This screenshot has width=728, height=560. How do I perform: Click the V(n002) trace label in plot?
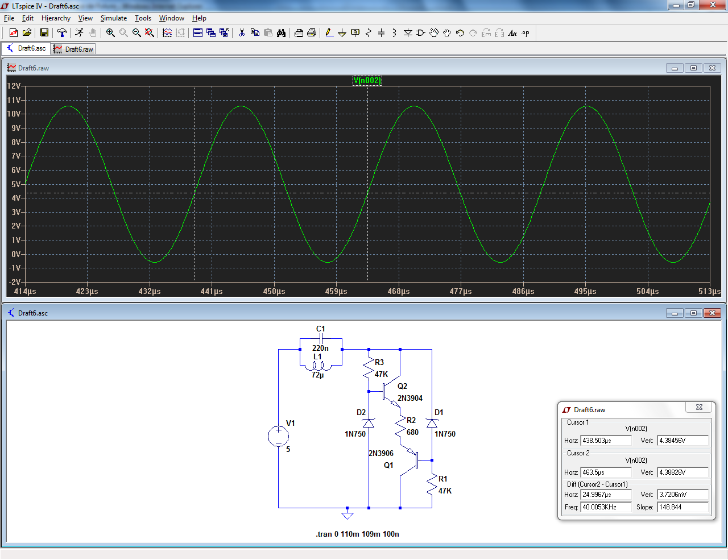pyautogui.click(x=367, y=80)
